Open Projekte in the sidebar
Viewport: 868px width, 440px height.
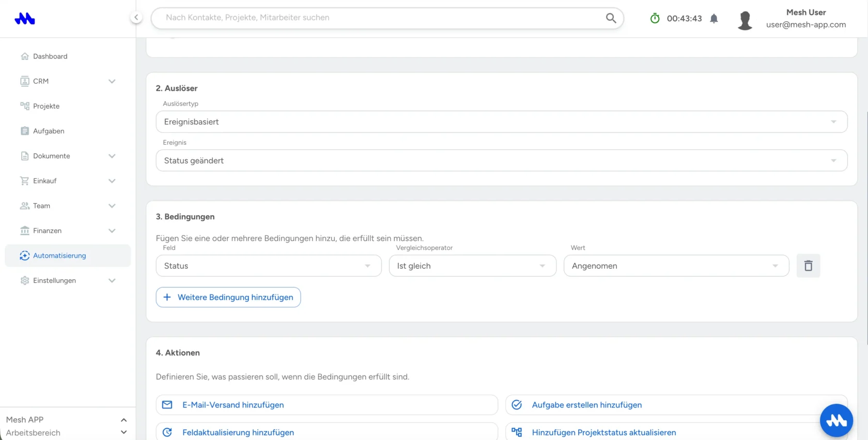(x=68, y=106)
